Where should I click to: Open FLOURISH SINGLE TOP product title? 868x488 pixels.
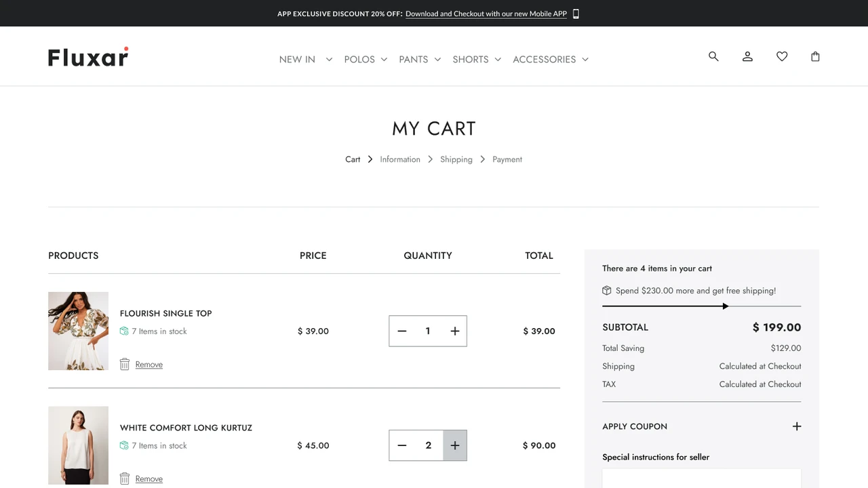pos(166,313)
